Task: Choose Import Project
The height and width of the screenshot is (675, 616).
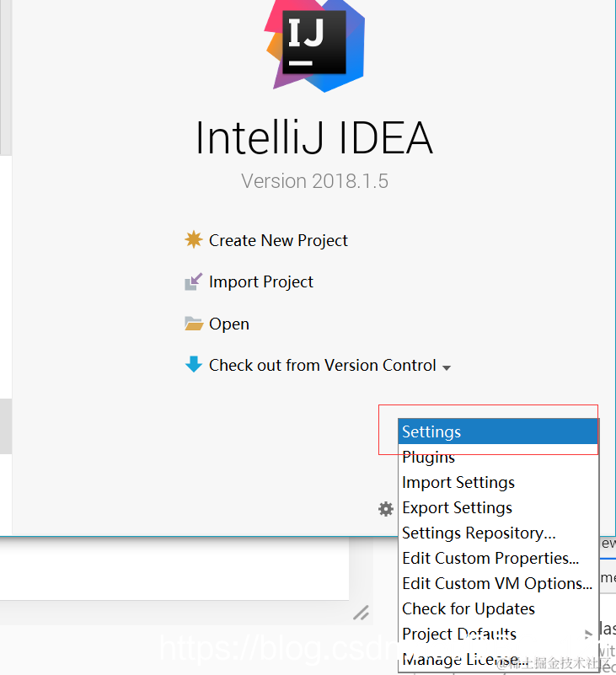Action: click(261, 282)
